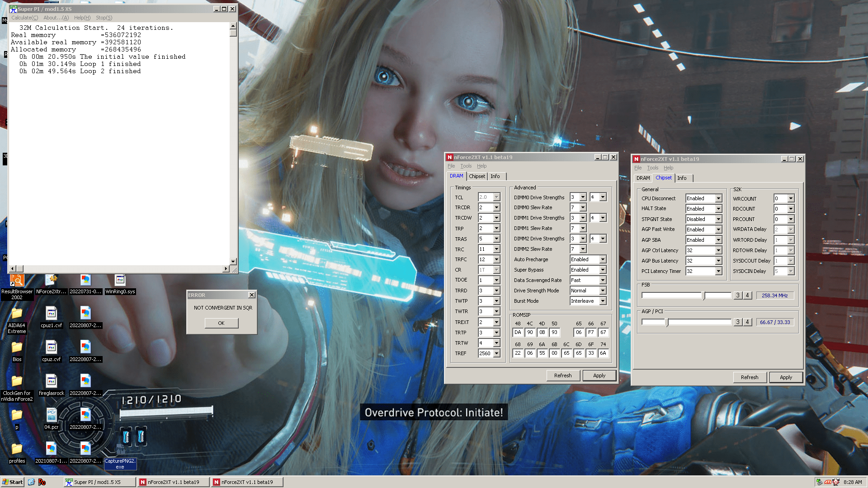Click Refresh in the DRAM window
Viewport: 868px width, 488px height.
pos(563,375)
